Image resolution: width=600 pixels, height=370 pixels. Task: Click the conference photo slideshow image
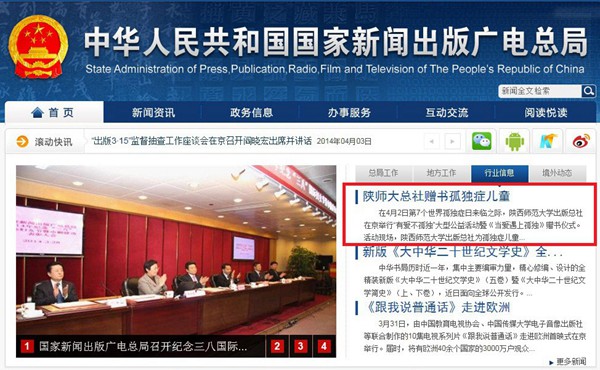pos(176,250)
